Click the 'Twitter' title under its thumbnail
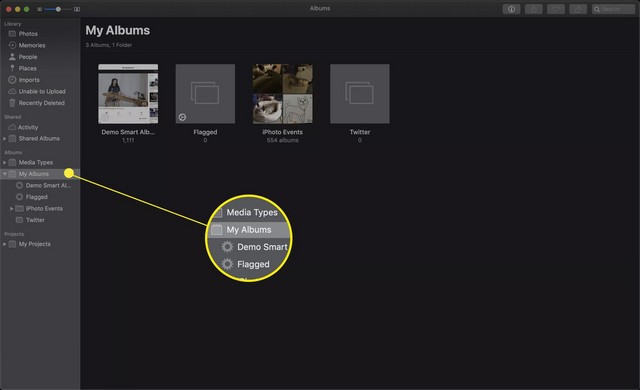The width and height of the screenshot is (640, 390). pyautogui.click(x=360, y=132)
